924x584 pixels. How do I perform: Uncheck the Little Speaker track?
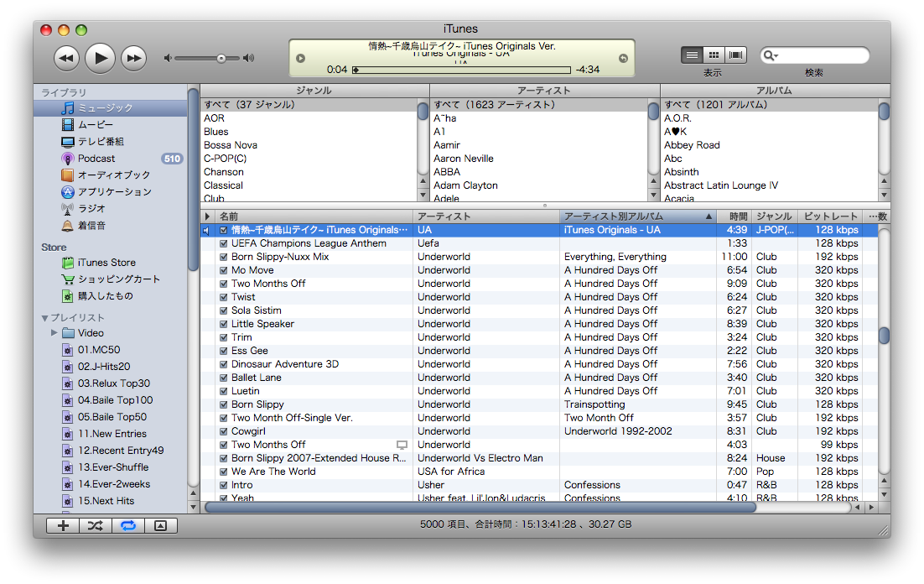(x=223, y=325)
